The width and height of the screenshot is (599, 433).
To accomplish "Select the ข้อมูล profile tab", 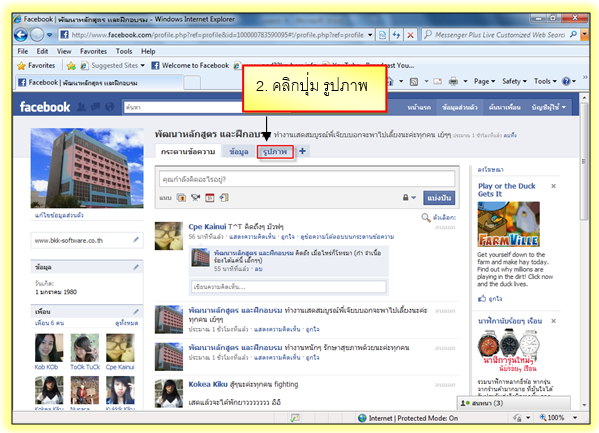I will point(239,152).
